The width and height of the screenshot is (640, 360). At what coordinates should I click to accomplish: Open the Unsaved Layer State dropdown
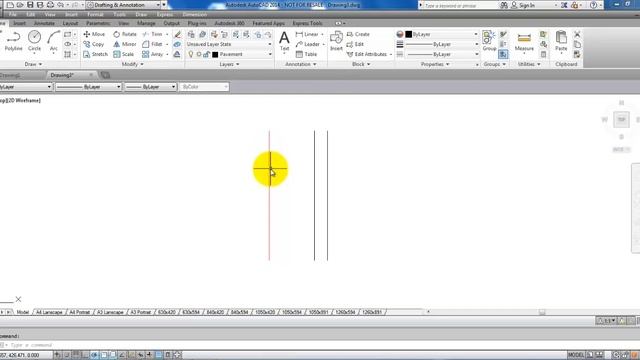click(x=229, y=44)
